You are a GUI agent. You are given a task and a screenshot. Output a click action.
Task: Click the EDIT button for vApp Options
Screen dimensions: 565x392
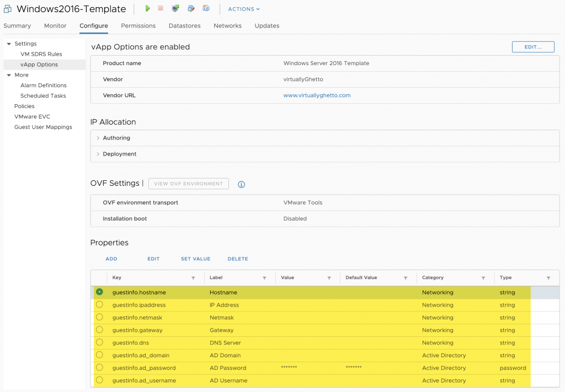532,47
